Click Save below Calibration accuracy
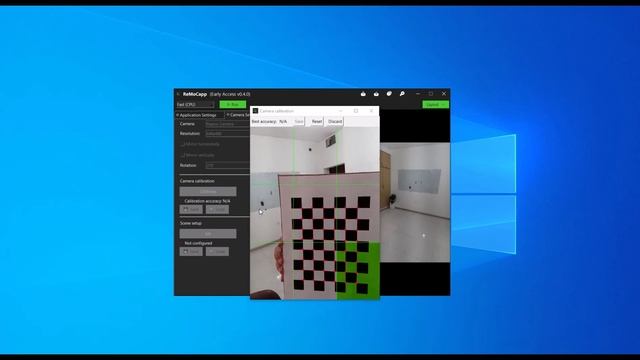 point(191,209)
